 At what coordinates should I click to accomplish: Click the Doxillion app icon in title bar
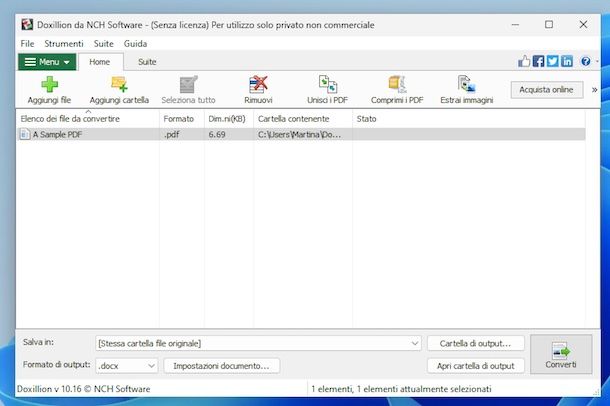point(27,24)
